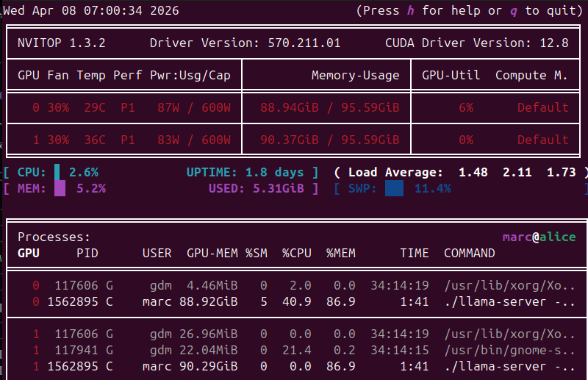Click the 'USER' column header
The height and width of the screenshot is (380, 588).
point(157,253)
